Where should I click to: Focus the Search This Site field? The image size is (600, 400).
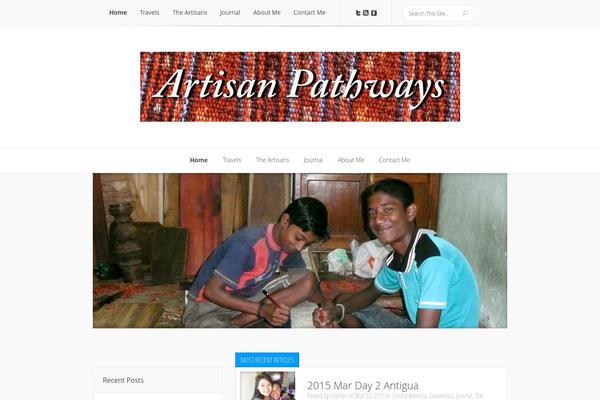pyautogui.click(x=434, y=13)
